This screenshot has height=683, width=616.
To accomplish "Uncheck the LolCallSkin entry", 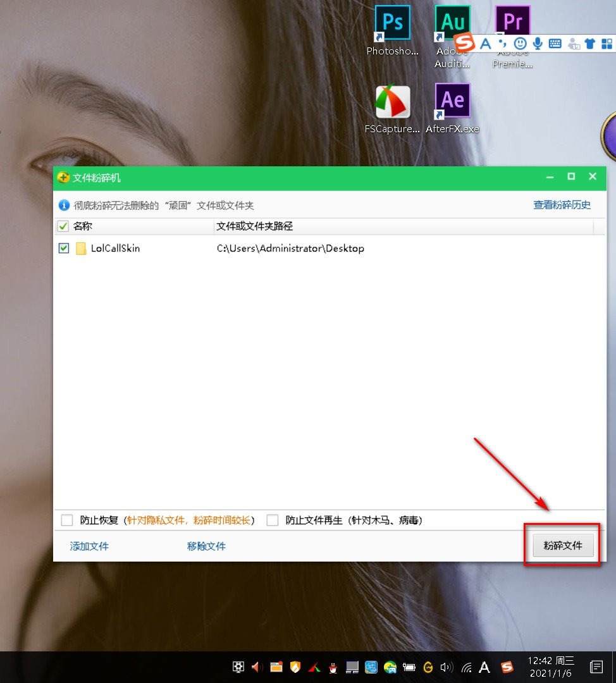I will coord(63,248).
